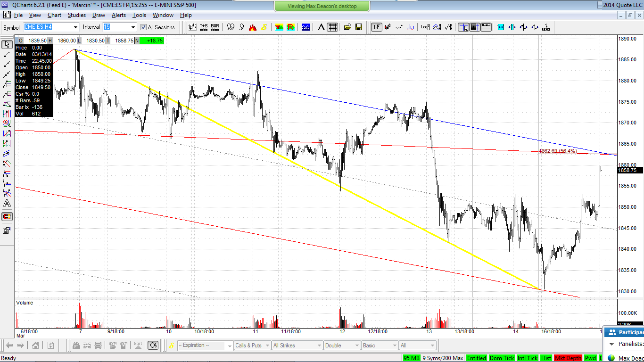Toggle the grid table button beside text tool

click(332, 27)
